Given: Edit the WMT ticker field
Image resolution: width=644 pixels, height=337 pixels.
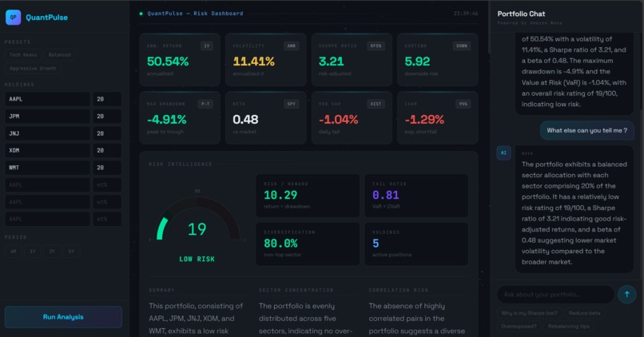Looking at the screenshot, I should (48, 168).
